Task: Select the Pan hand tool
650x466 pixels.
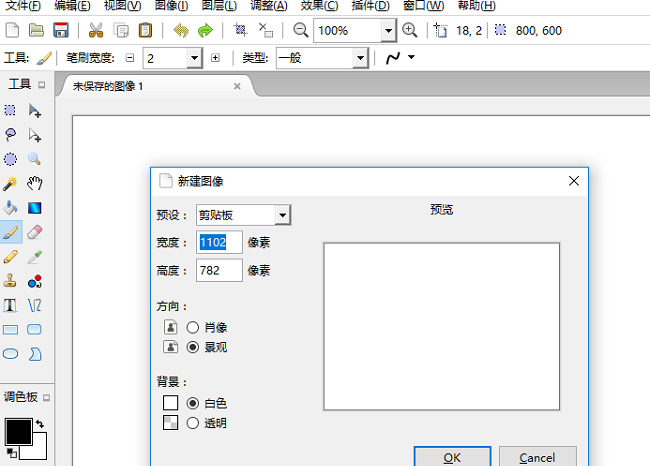Action: [34, 183]
